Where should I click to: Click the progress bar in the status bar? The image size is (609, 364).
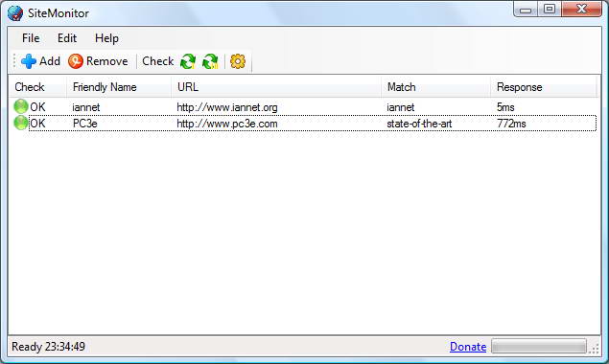pos(539,346)
